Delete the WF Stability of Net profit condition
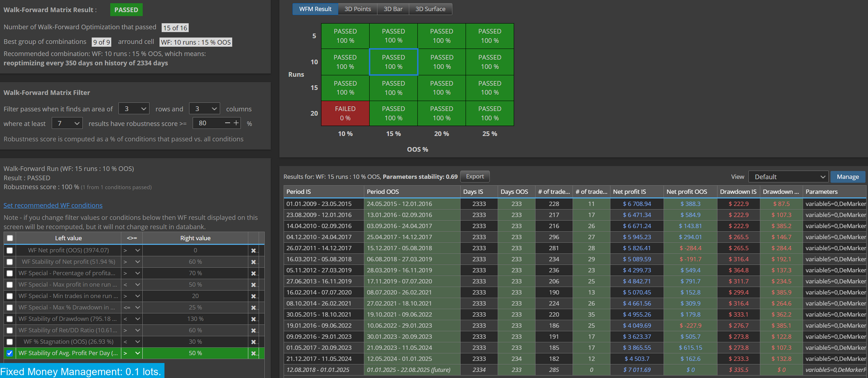Image resolution: width=868 pixels, height=378 pixels. click(253, 262)
